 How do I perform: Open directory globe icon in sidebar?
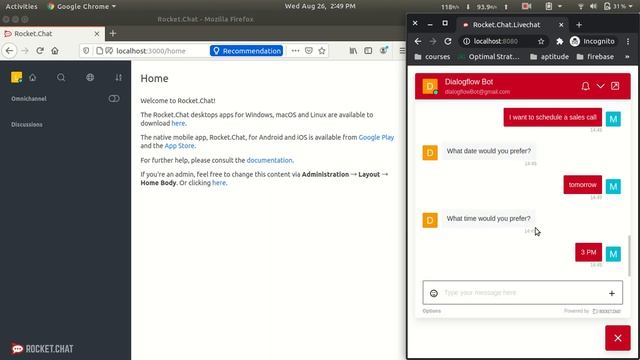tap(90, 78)
